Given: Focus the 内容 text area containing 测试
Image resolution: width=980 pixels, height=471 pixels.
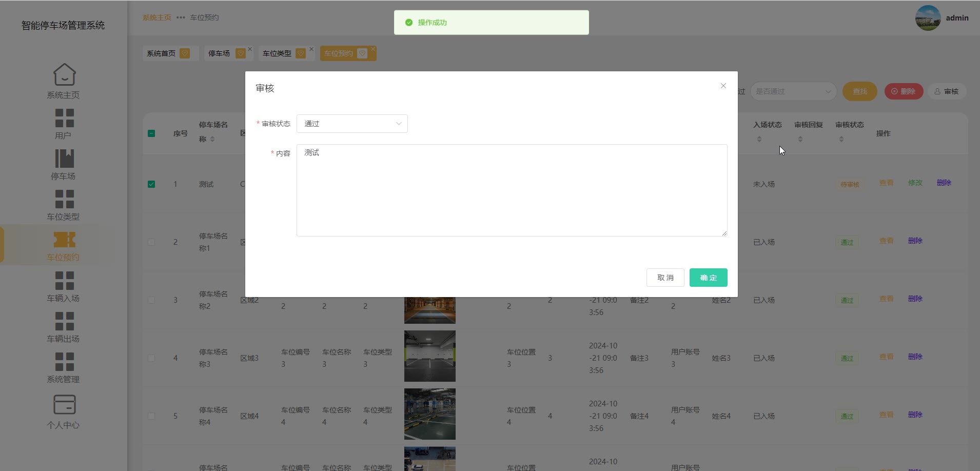Looking at the screenshot, I should tap(512, 190).
